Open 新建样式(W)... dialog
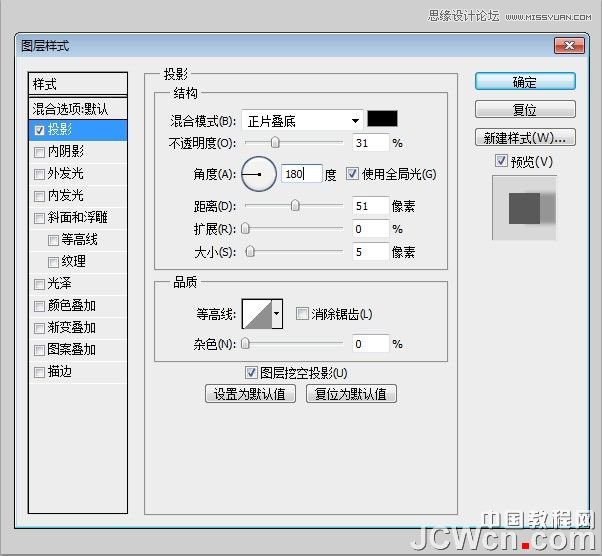Image resolution: width=602 pixels, height=556 pixels. click(x=525, y=137)
